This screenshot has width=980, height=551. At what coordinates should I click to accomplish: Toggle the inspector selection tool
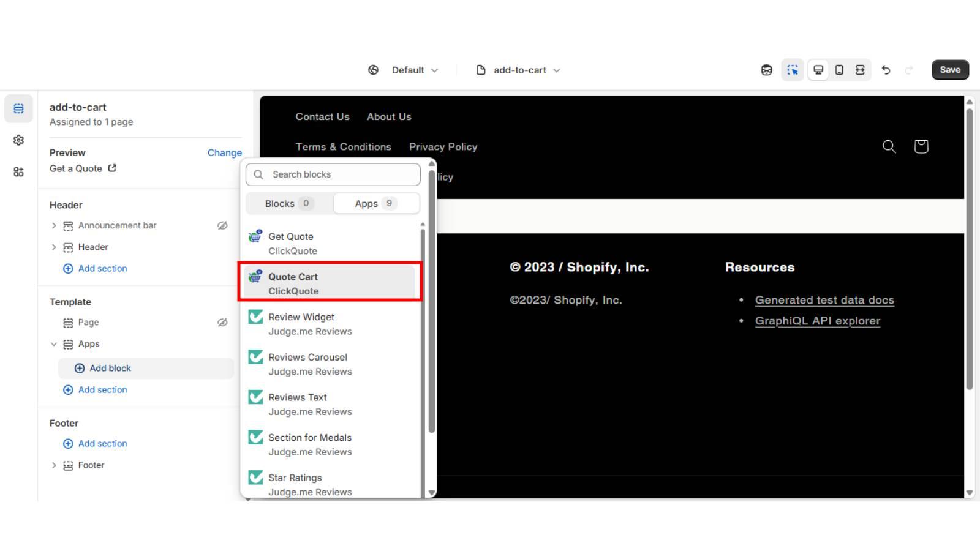(x=792, y=70)
